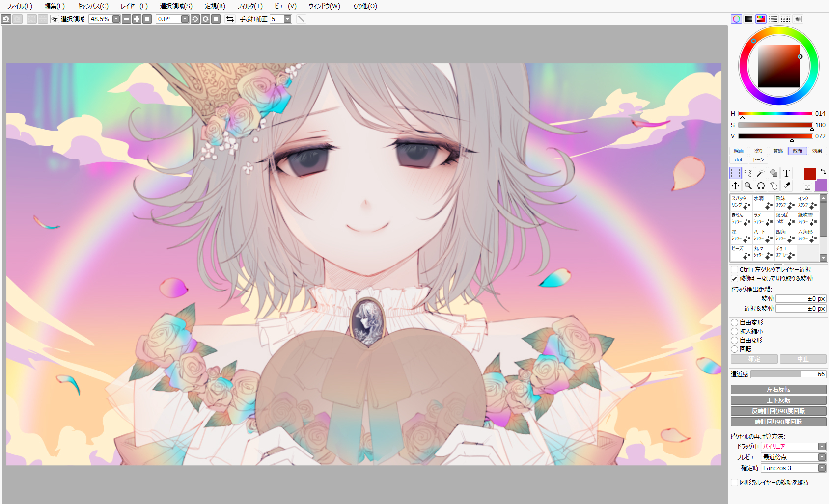Open the rotation angle dropdown
The height and width of the screenshot is (504, 829).
(185, 19)
